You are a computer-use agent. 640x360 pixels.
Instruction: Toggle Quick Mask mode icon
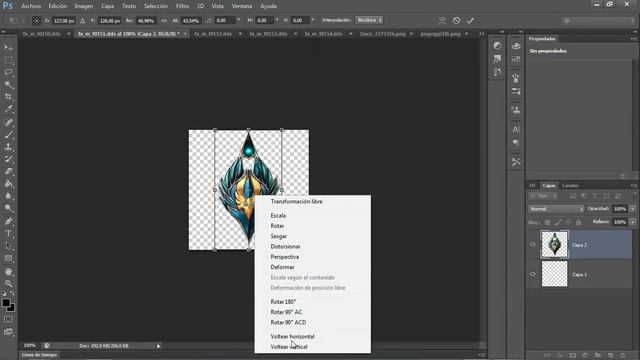(8, 319)
